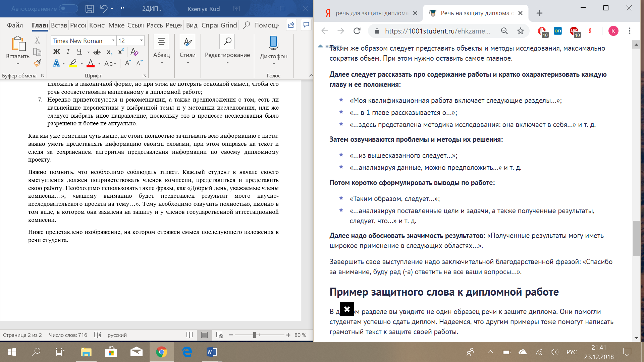
Task: Open the Главная ribbon menu tab
Action: point(39,25)
